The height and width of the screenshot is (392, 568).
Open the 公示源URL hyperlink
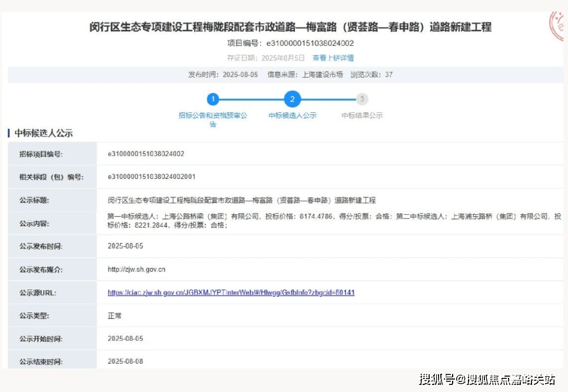[231, 293]
